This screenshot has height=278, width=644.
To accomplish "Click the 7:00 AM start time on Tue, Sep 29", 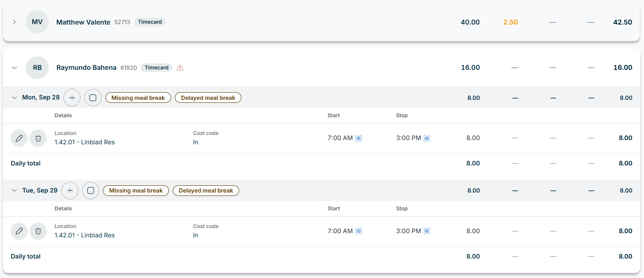I will [340, 231].
